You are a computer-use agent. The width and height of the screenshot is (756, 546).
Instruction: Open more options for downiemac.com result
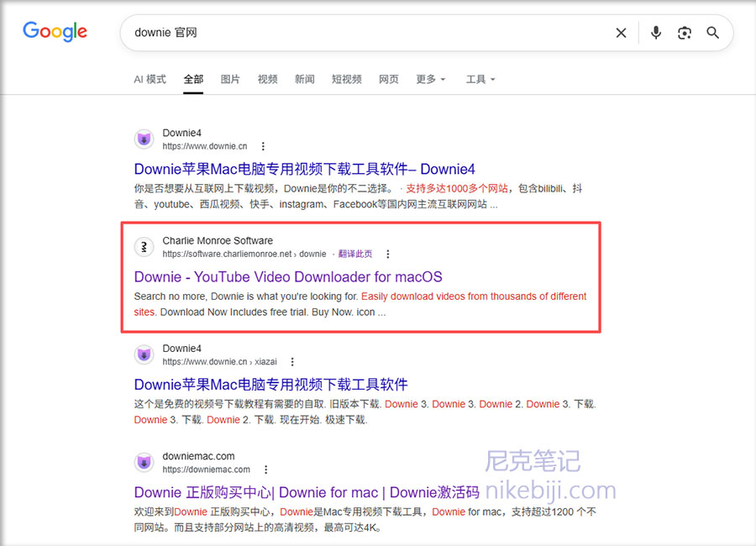coord(265,470)
